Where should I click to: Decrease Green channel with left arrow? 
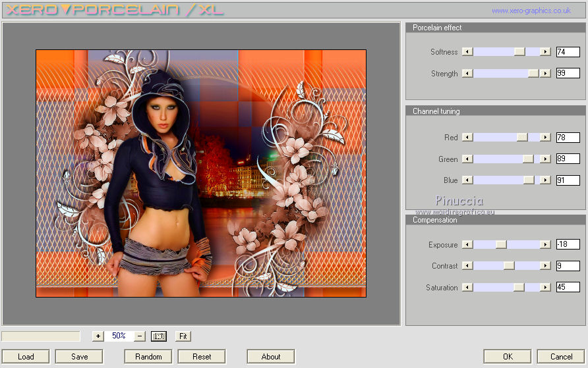click(x=467, y=159)
